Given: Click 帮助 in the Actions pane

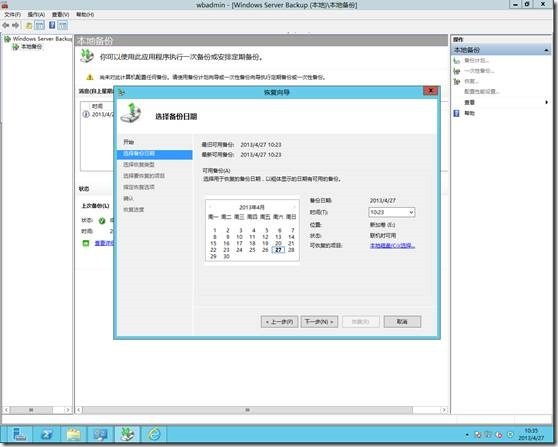Looking at the screenshot, I should (469, 113).
